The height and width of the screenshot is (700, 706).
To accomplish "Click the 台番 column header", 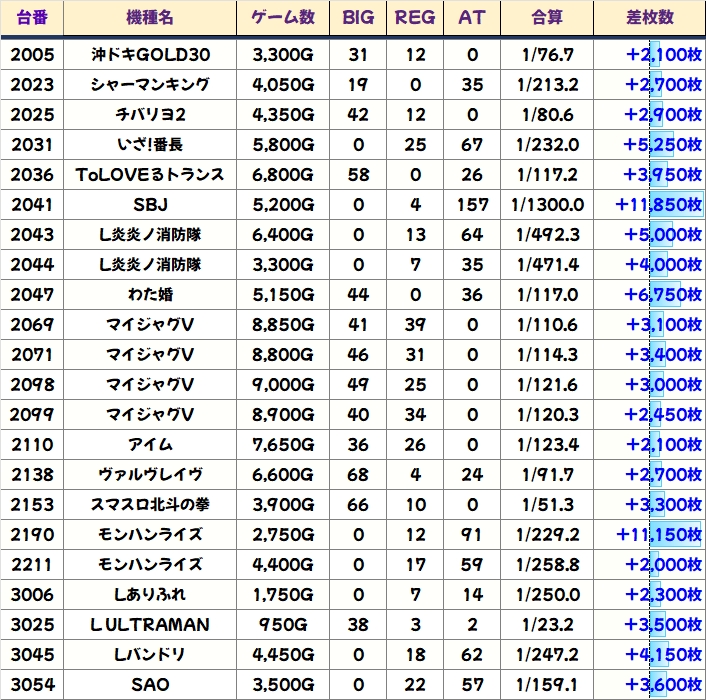I will pyautogui.click(x=32, y=18).
